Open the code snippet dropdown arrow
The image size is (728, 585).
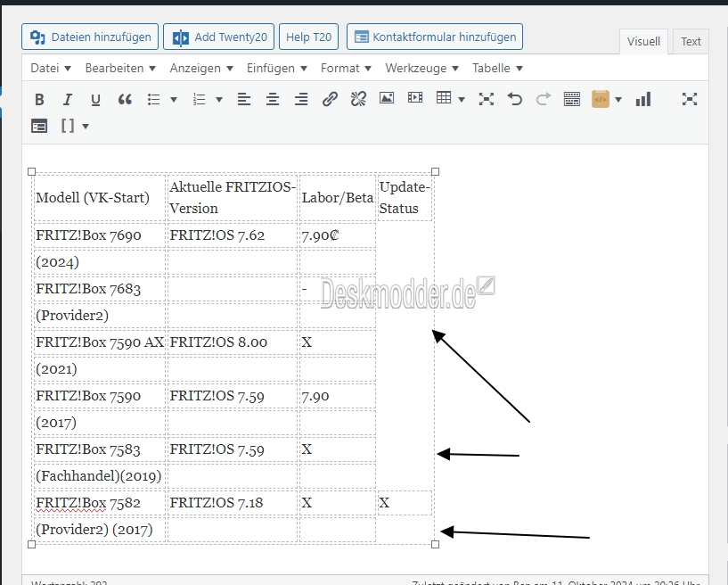click(x=618, y=99)
